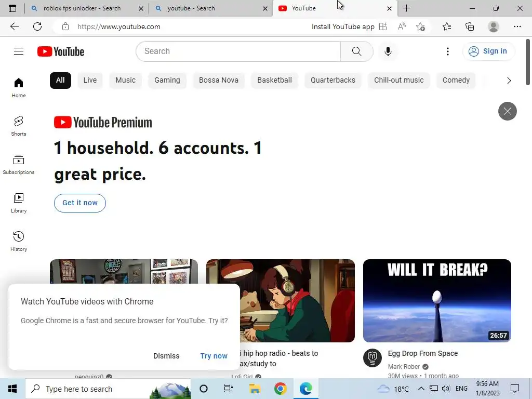Select the Live filter chip

(x=90, y=81)
